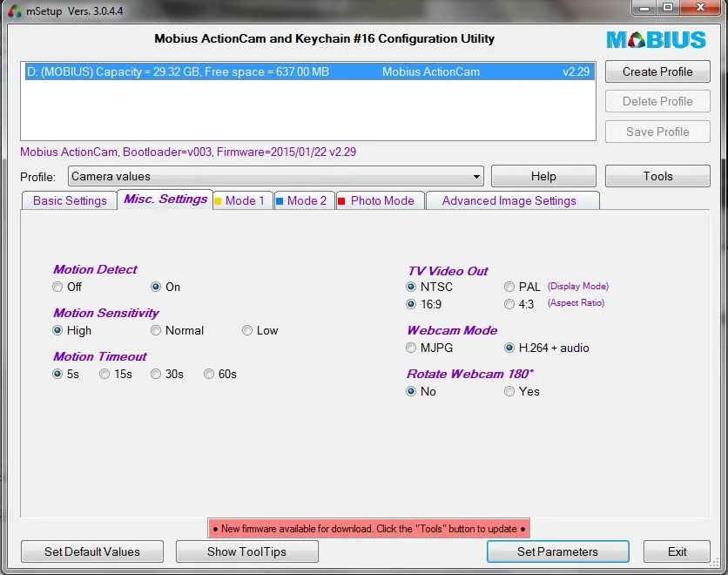Click firmware info line Bootloader=v003

[188, 152]
